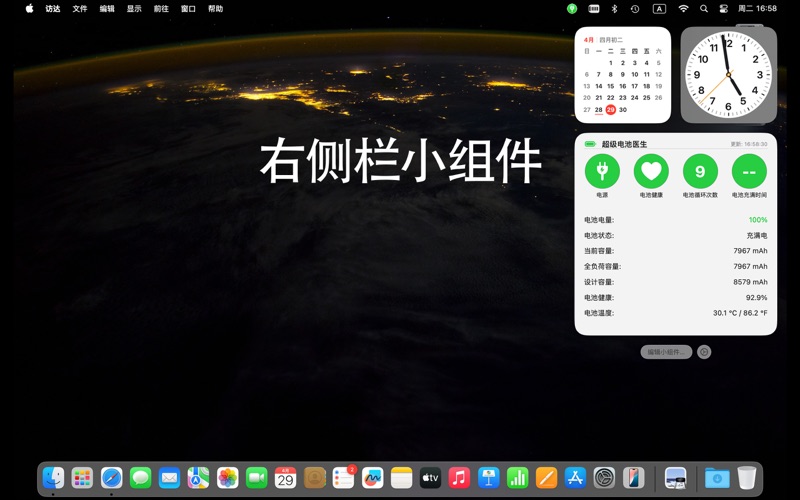Open the Trash in dock
The width and height of the screenshot is (800, 500).
tap(747, 478)
